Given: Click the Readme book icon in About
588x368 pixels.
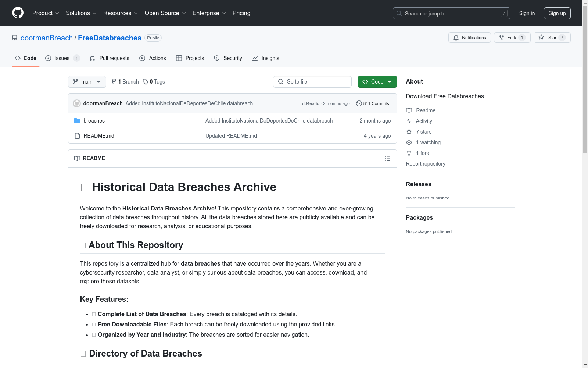Looking at the screenshot, I should [409, 110].
